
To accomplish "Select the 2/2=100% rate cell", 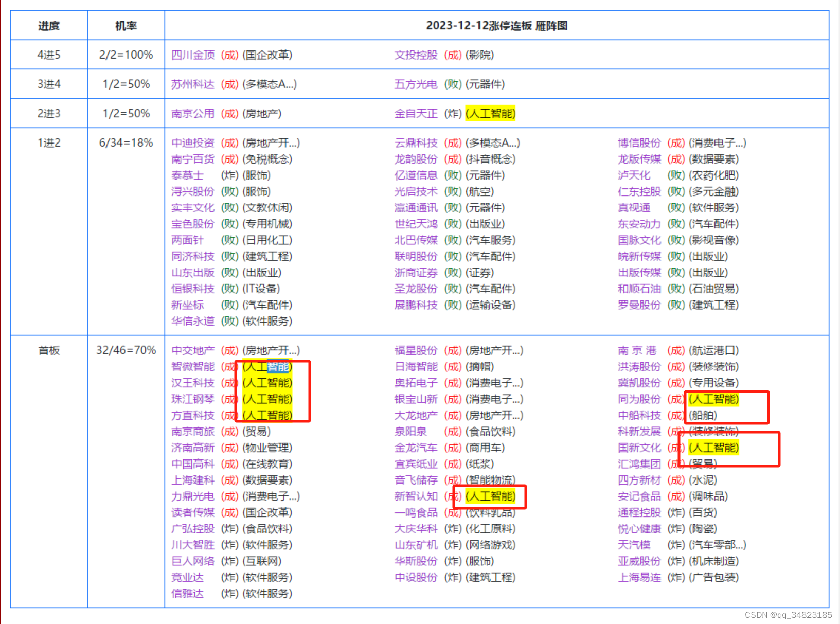I will click(126, 55).
